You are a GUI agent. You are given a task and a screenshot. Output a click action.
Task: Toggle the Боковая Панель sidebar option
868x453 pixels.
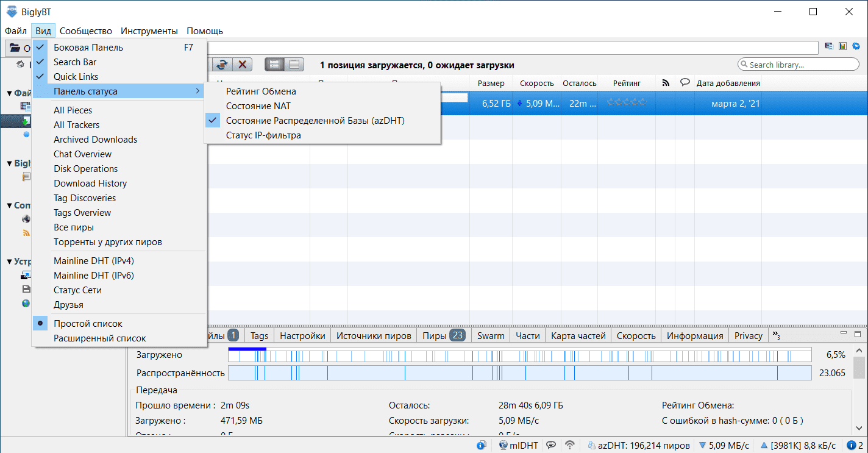click(119, 47)
